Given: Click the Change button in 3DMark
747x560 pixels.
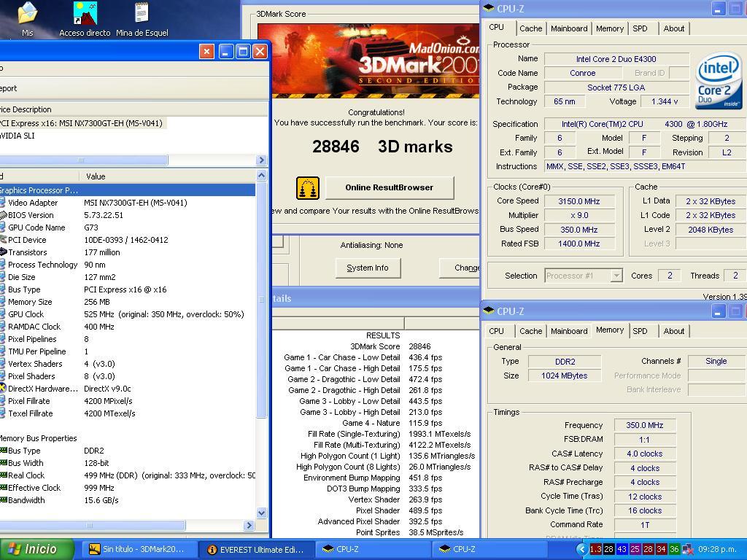Looking at the screenshot, I should (x=460, y=268).
